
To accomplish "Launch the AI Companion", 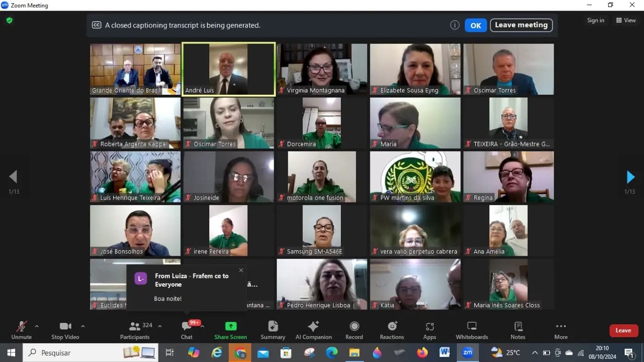I will pyautogui.click(x=314, y=330).
